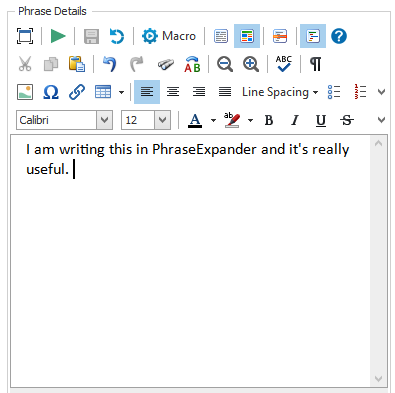Toggle bold formatting

(269, 120)
